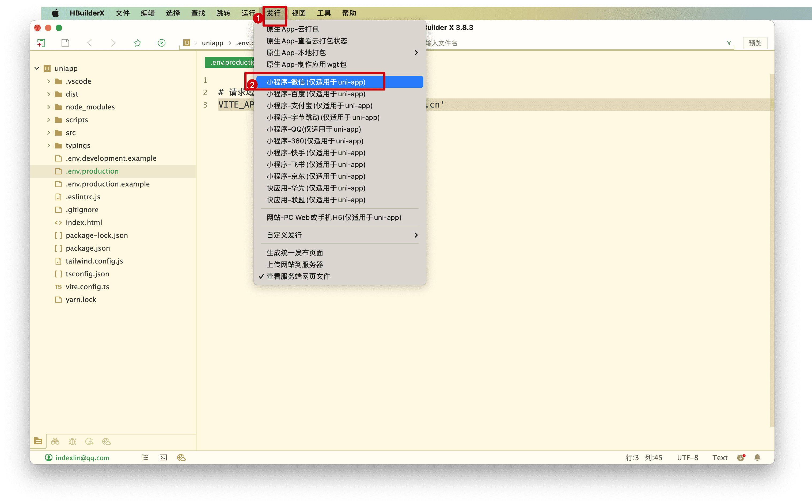Image resolution: width=812 pixels, height=504 pixels.
Task: Click the save file toolbar icon
Action: coord(65,43)
